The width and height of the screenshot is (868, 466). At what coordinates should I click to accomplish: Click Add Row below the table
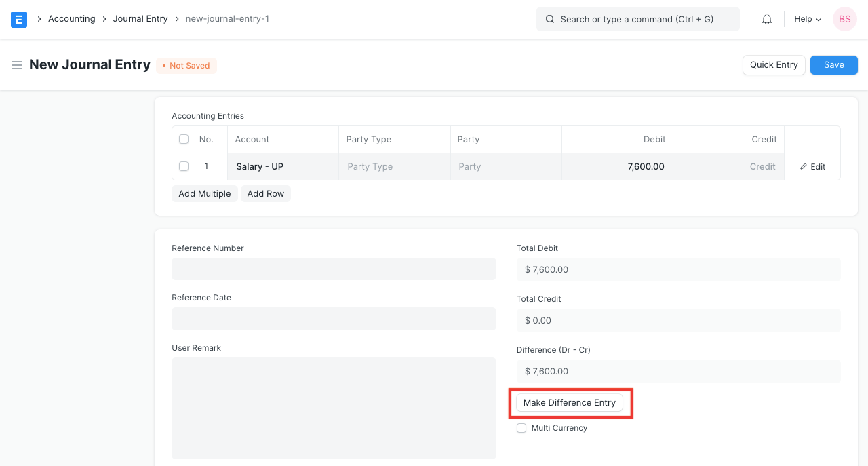click(265, 193)
